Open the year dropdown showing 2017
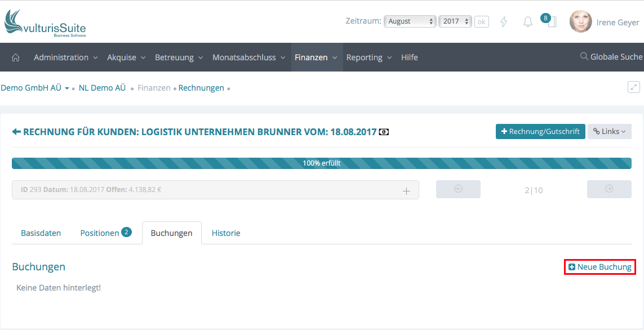The image size is (644, 330). coord(455,21)
